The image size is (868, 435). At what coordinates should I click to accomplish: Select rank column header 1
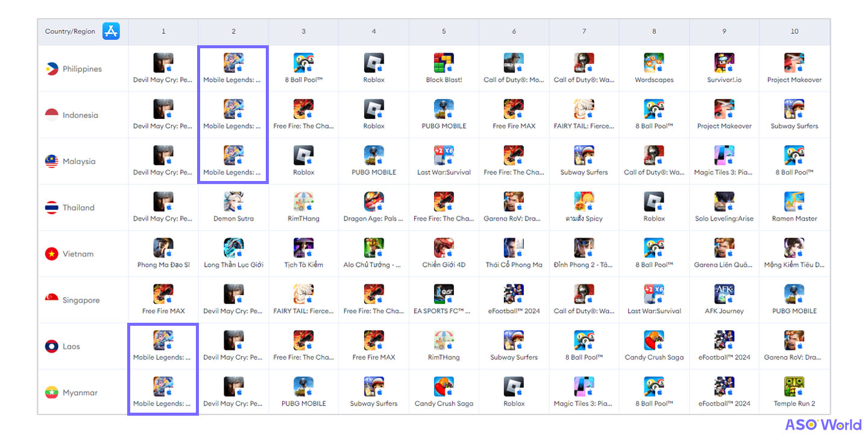click(163, 31)
